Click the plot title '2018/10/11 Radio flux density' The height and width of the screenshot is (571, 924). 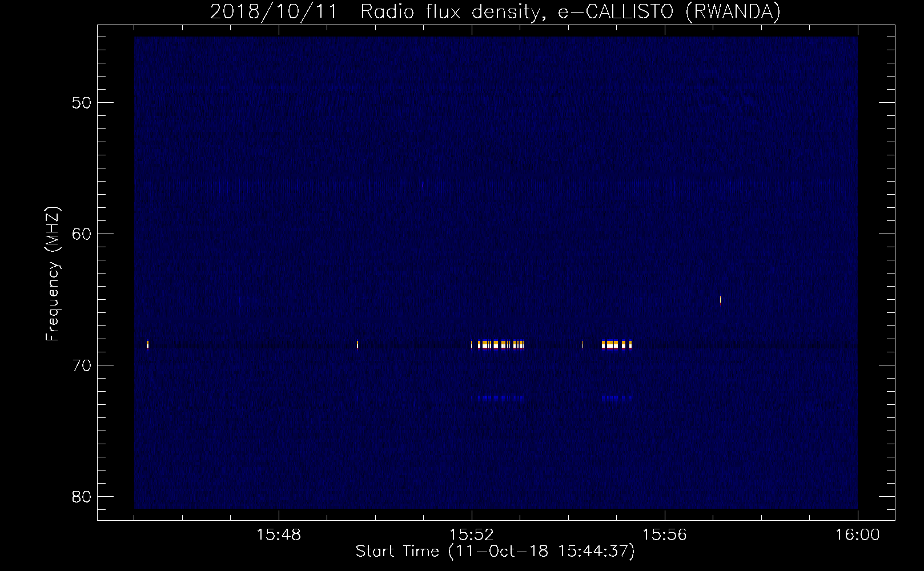tap(496, 11)
